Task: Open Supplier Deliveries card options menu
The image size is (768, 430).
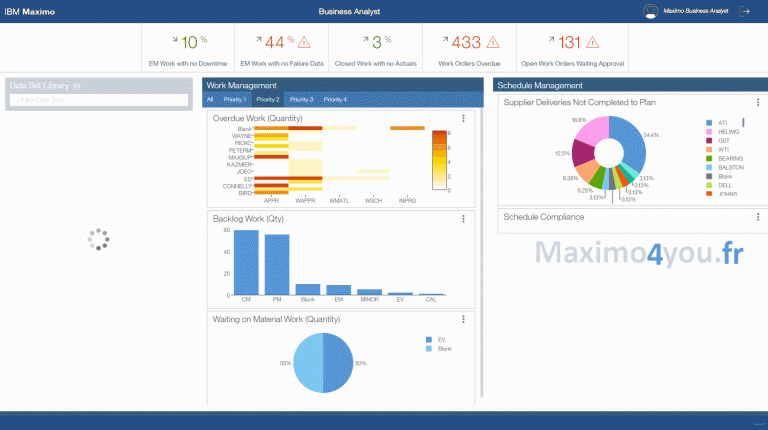Action: click(x=758, y=102)
